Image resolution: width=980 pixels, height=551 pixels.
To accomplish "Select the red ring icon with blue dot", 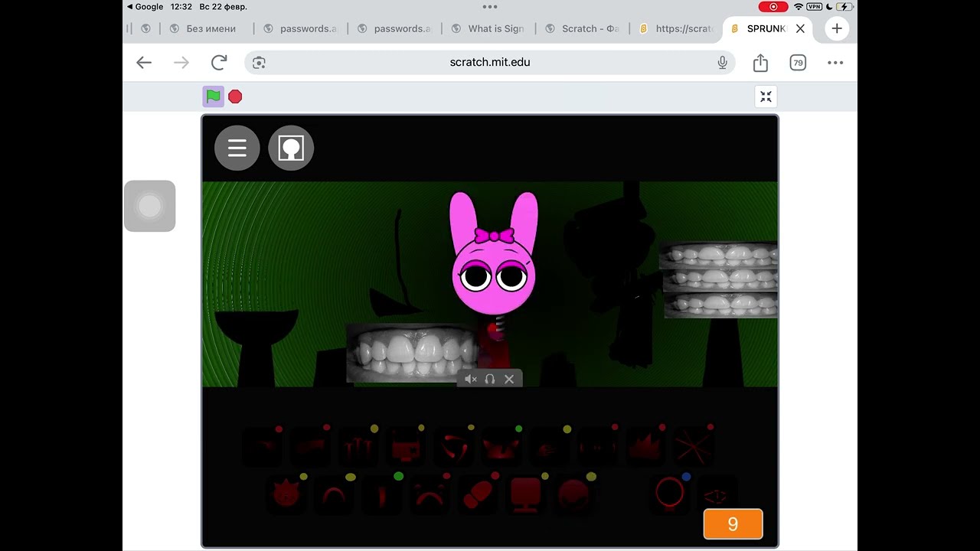I will click(x=668, y=493).
